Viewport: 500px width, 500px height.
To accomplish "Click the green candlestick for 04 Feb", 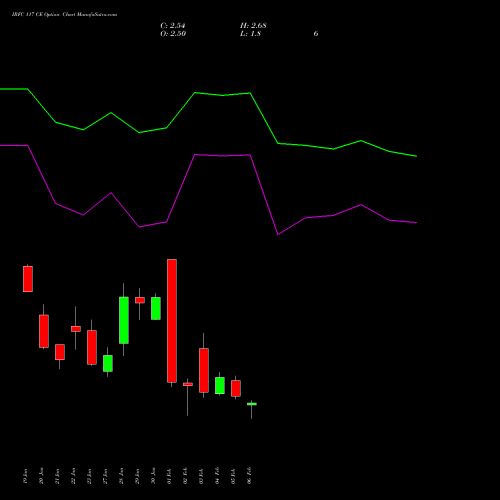I will tap(220, 385).
